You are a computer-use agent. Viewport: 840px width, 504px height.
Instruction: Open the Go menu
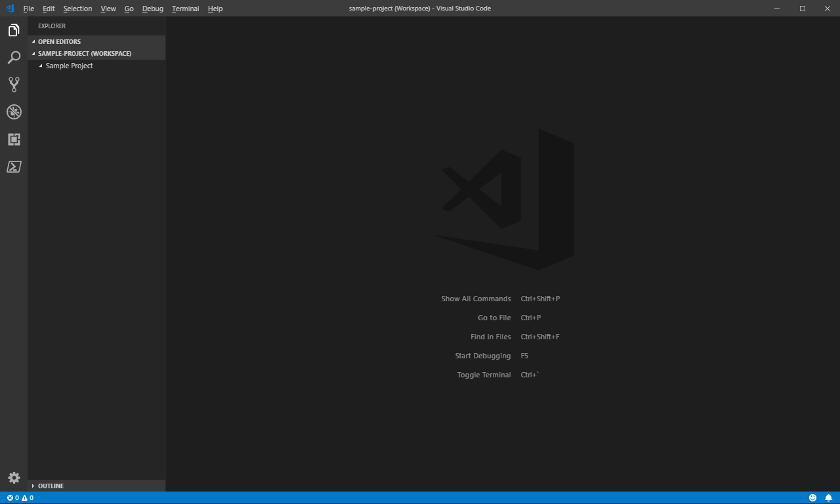tap(129, 9)
